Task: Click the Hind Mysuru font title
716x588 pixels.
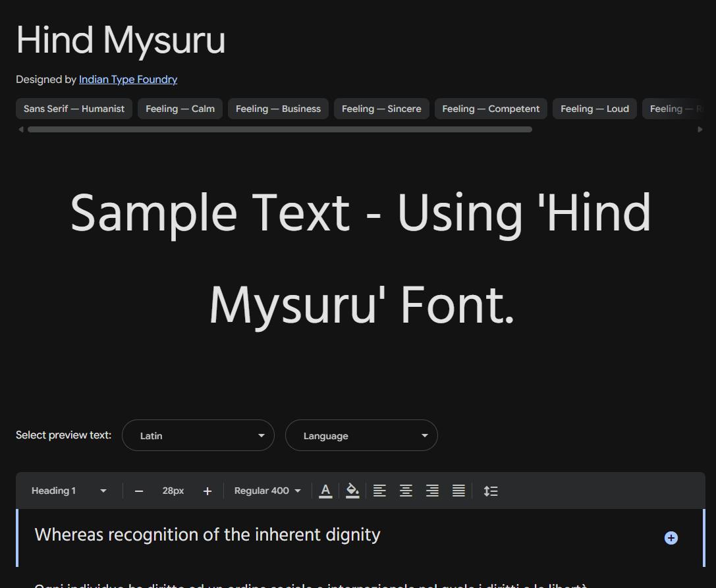Action: tap(121, 41)
